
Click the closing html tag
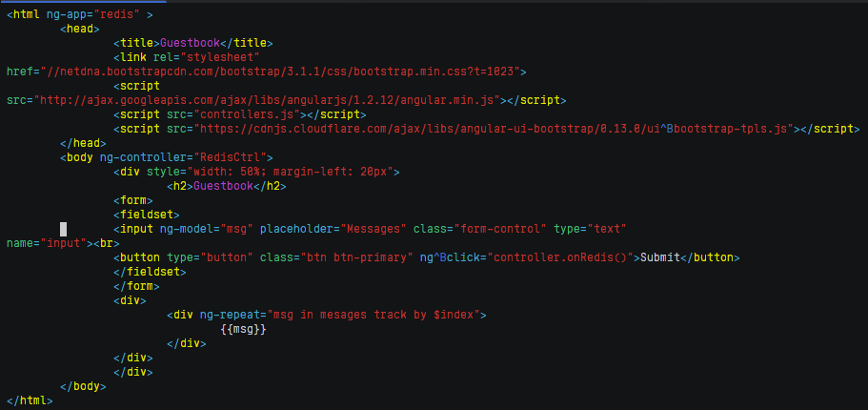[30, 401]
